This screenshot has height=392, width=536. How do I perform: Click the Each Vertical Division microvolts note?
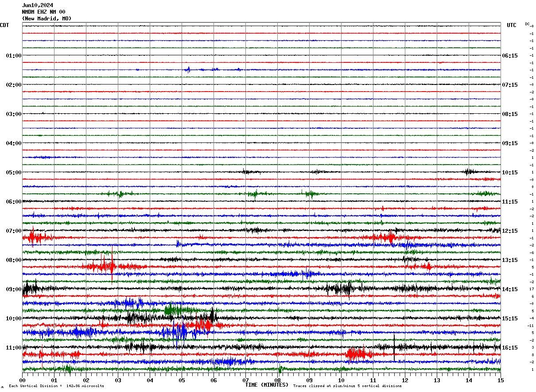56,386
